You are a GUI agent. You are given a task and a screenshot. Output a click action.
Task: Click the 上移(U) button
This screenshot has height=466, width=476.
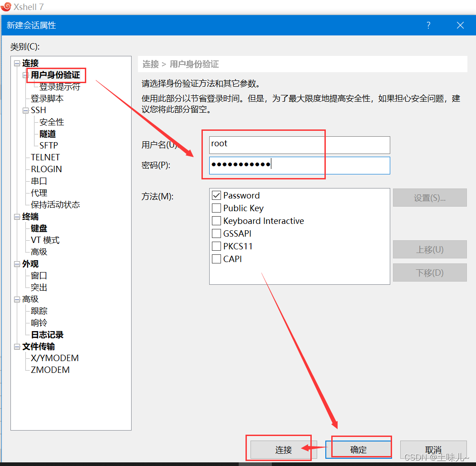click(x=430, y=249)
